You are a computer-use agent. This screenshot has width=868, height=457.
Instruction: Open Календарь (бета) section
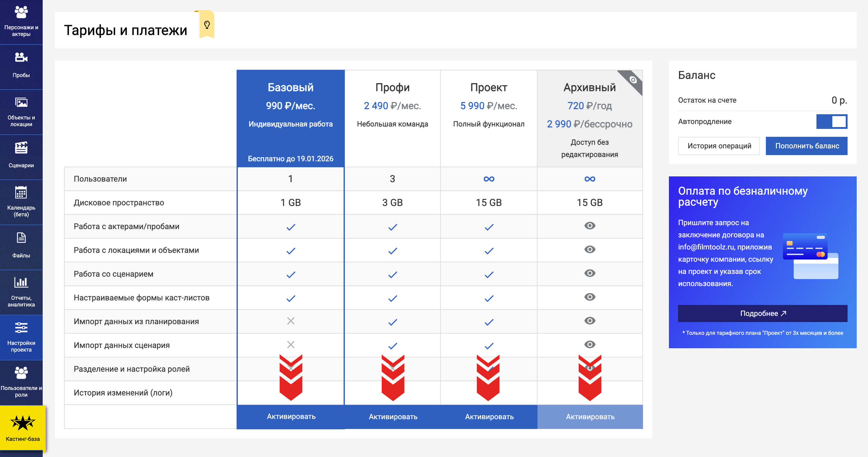pos(21,201)
